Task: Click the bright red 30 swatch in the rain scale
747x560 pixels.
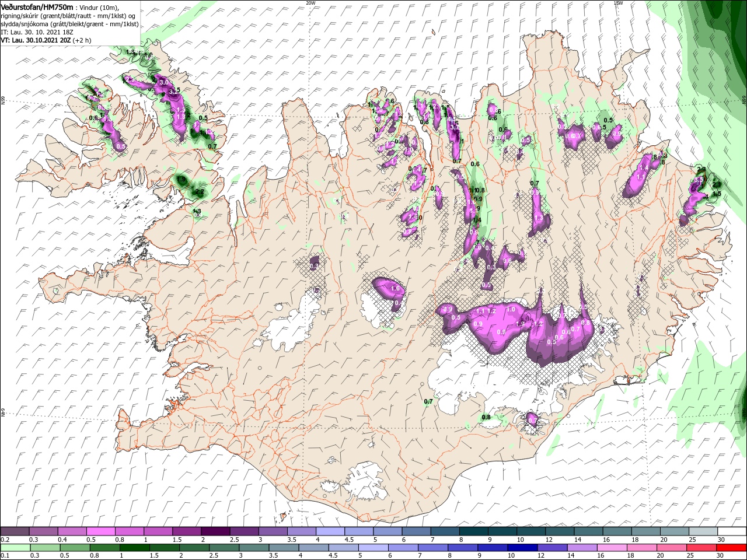Action: pos(731,548)
